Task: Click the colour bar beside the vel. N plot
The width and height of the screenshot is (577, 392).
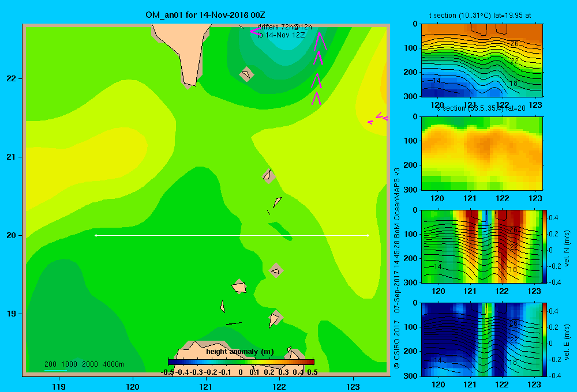Action: click(x=545, y=246)
